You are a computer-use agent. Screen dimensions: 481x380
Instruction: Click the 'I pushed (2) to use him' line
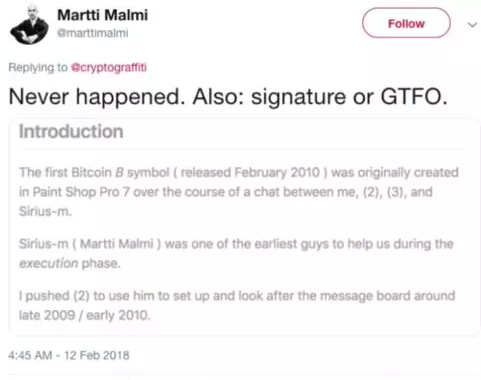pyautogui.click(x=237, y=296)
